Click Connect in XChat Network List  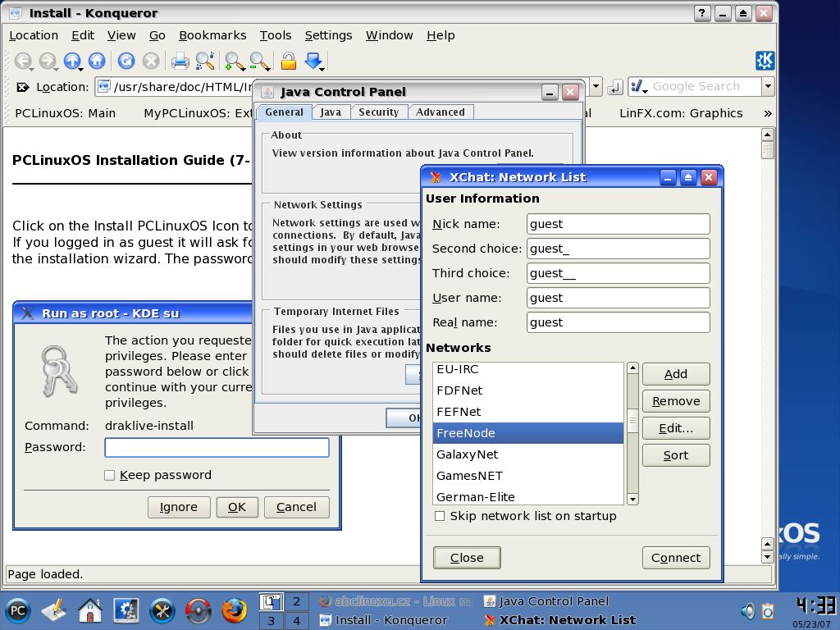[x=676, y=558]
